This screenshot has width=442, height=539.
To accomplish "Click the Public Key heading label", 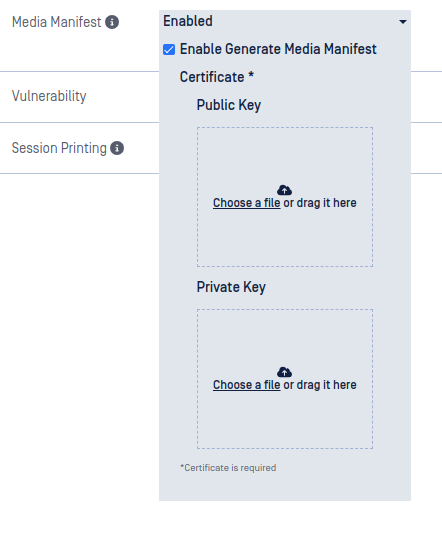I will (229, 105).
